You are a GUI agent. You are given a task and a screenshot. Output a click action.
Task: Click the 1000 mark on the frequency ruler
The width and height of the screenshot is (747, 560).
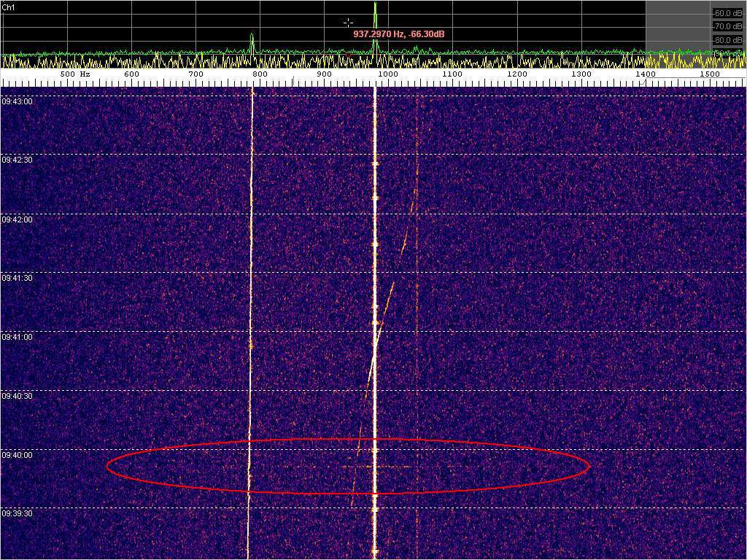[387, 74]
